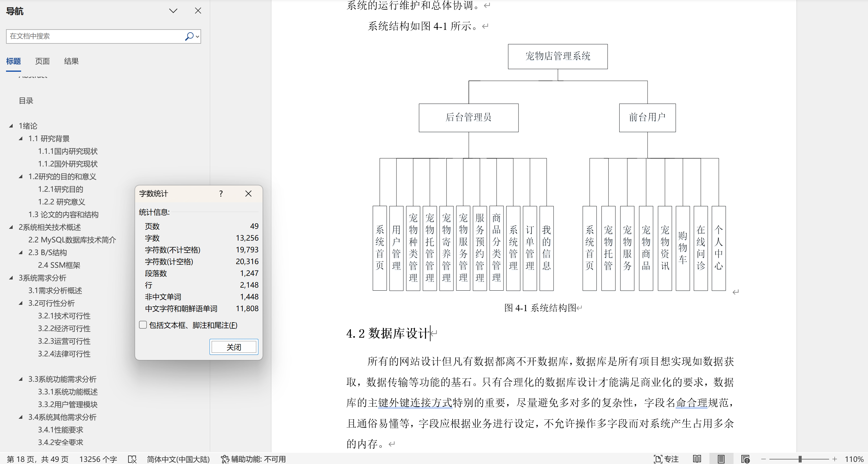This screenshot has width=868, height=464.
Task: Collapse the 3.2可行性分析 heading
Action: point(21,303)
